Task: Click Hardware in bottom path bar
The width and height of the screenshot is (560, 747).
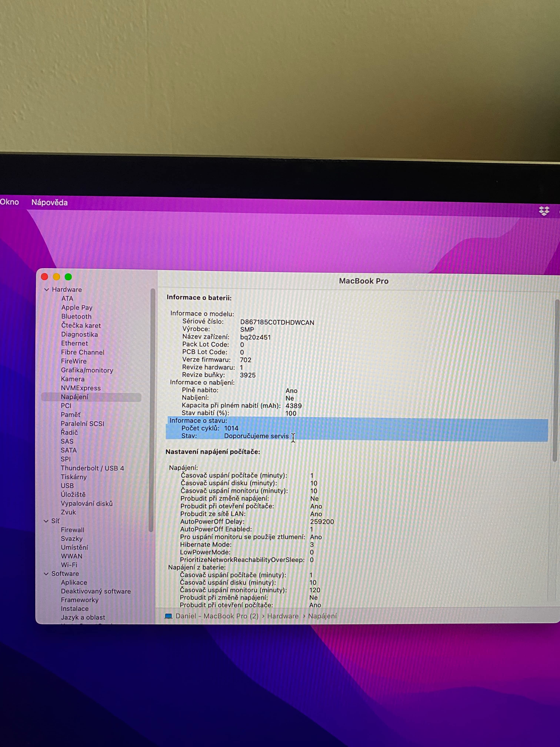Action: point(283,616)
